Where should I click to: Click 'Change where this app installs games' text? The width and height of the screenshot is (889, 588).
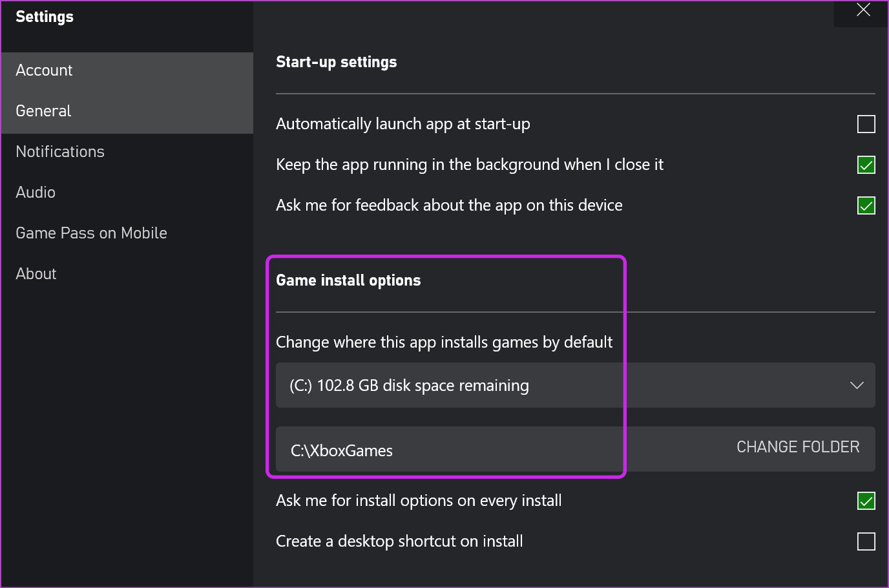(444, 342)
